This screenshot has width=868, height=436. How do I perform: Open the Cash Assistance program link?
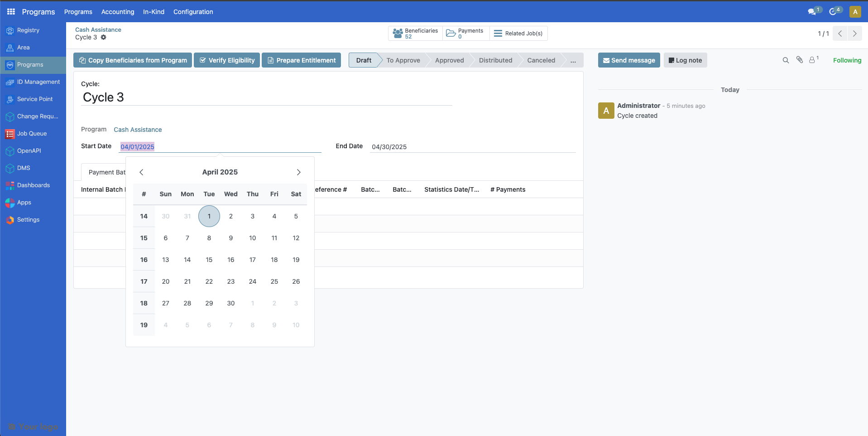point(138,130)
